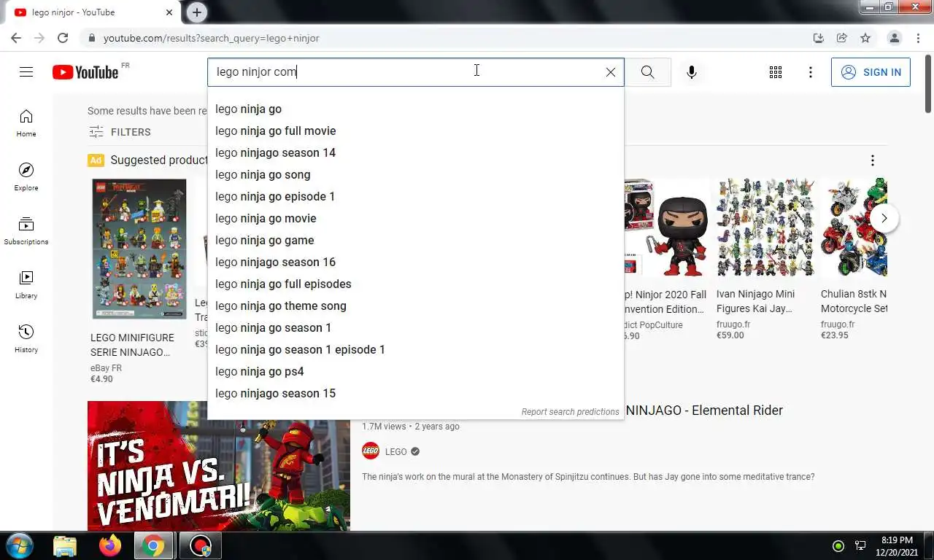Open the Windows Start menu
934x560 pixels.
pos(19,545)
